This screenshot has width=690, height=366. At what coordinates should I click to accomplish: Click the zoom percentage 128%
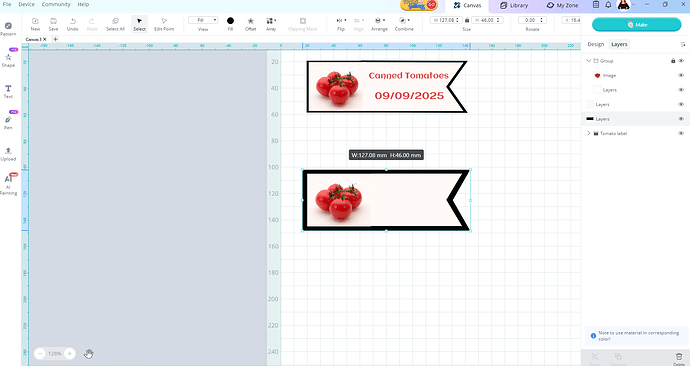click(x=55, y=353)
